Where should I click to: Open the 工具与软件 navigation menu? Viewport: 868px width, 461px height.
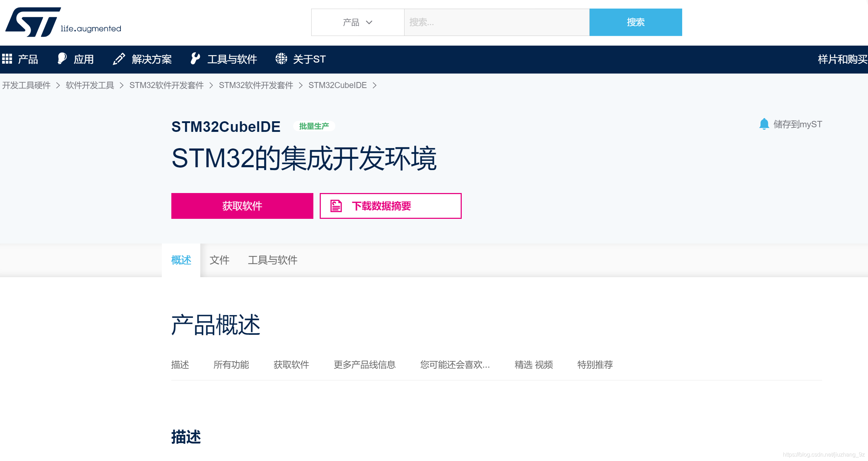coord(232,59)
